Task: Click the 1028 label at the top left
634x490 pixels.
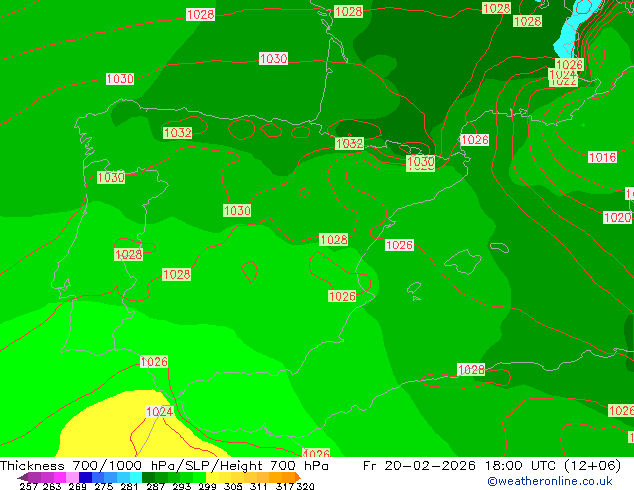Action: point(200,15)
